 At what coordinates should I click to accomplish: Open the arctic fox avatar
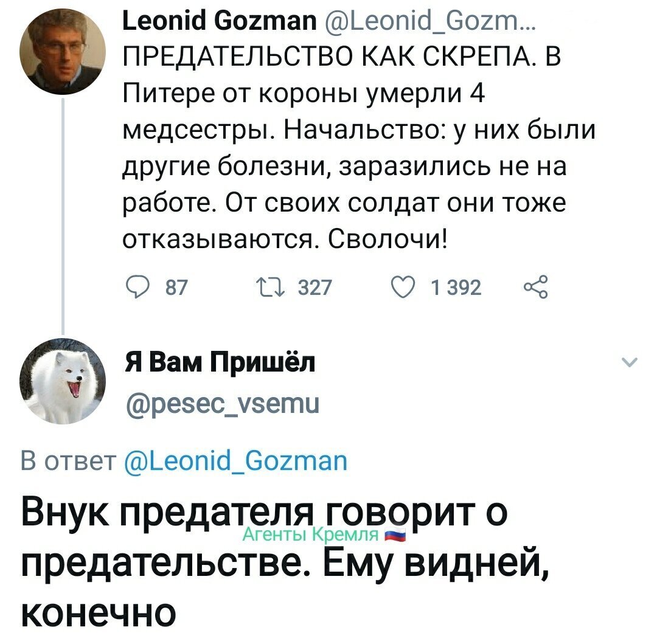coord(63,381)
